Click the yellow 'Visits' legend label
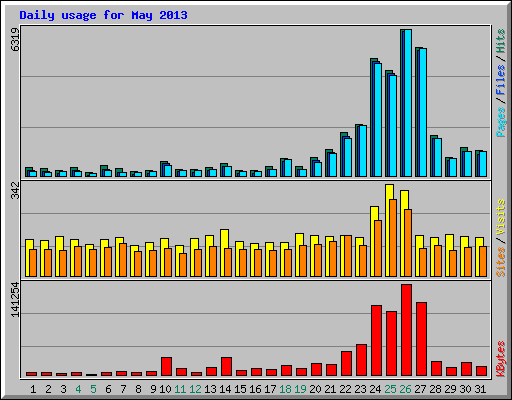The width and height of the screenshot is (512, 400). point(501,217)
